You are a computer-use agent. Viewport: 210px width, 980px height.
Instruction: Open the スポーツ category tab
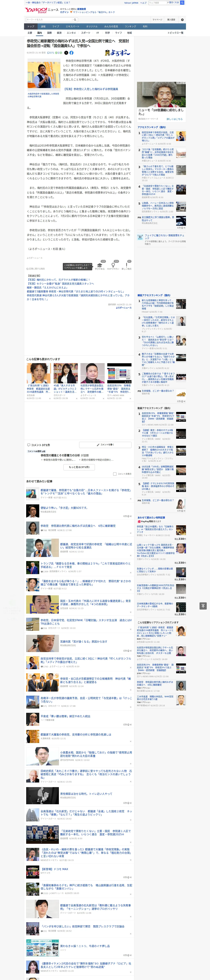(86, 33)
